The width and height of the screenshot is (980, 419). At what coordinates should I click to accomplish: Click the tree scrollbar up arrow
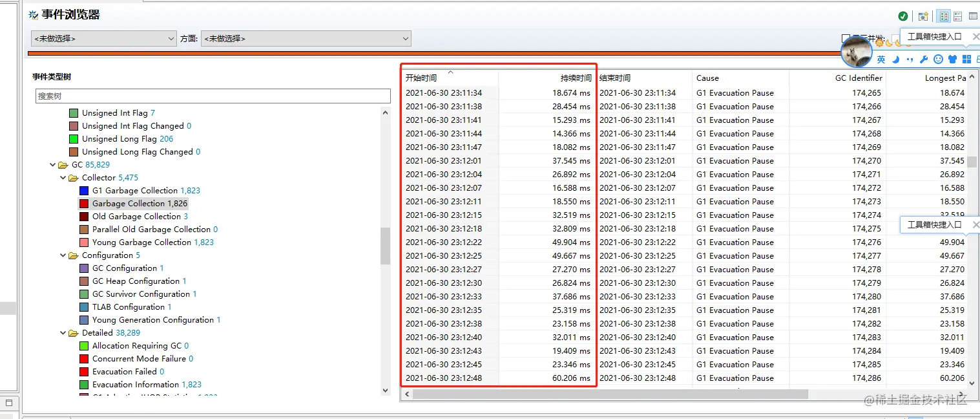(386, 112)
